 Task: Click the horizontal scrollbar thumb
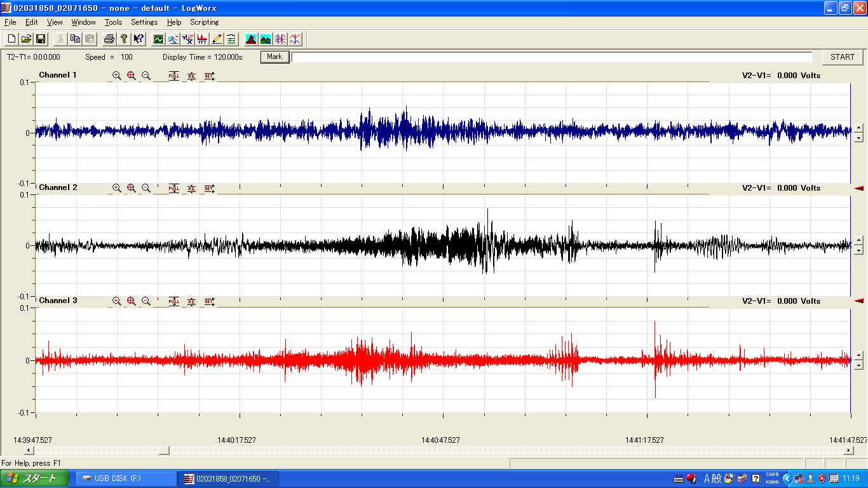164,451
